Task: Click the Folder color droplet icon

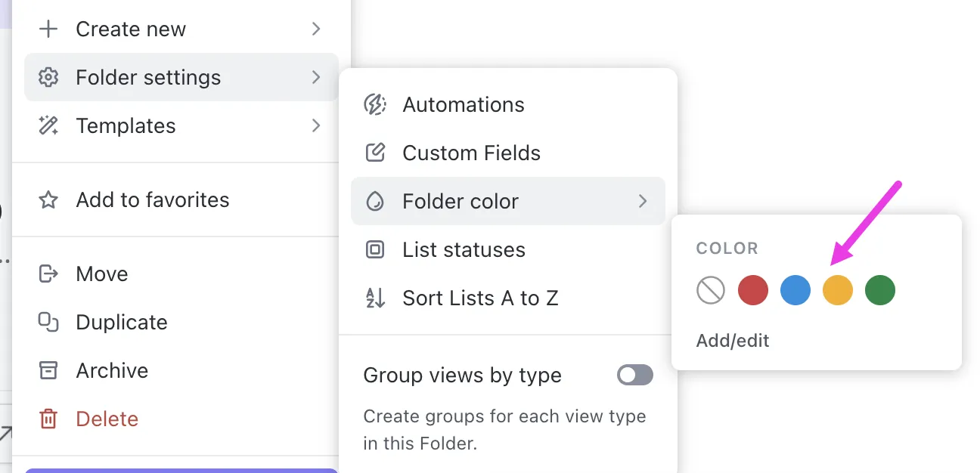Action: [375, 201]
